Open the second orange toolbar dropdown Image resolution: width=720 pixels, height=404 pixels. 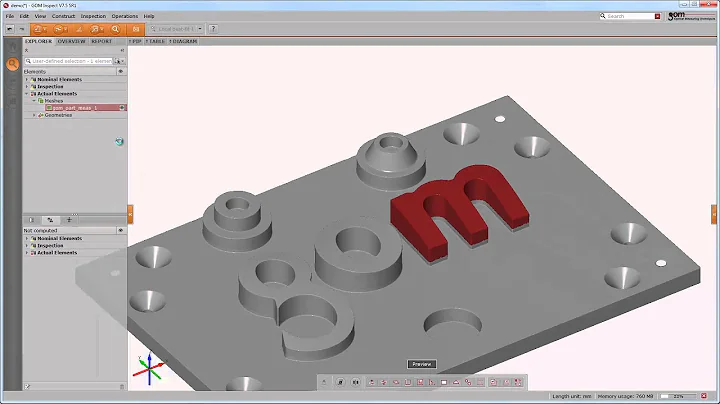pos(66,29)
